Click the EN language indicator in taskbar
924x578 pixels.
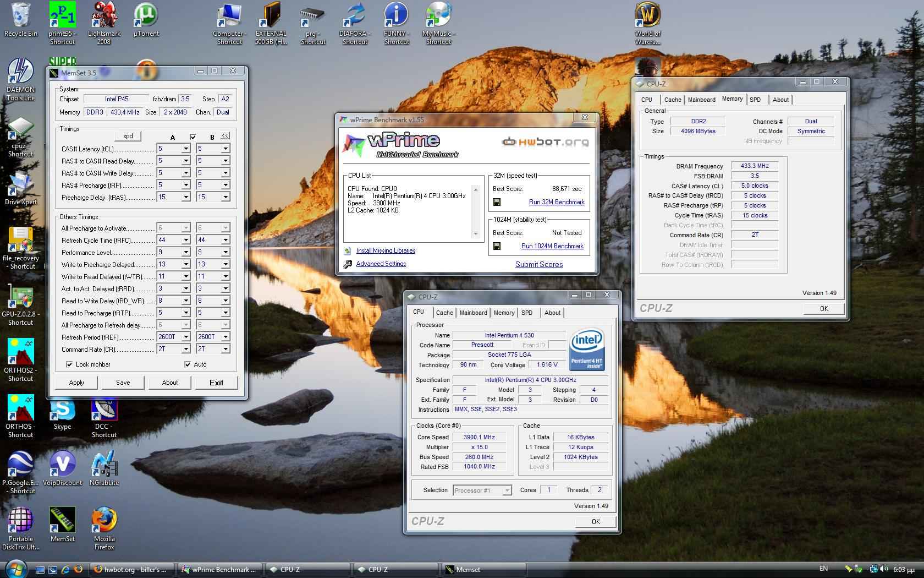(823, 569)
